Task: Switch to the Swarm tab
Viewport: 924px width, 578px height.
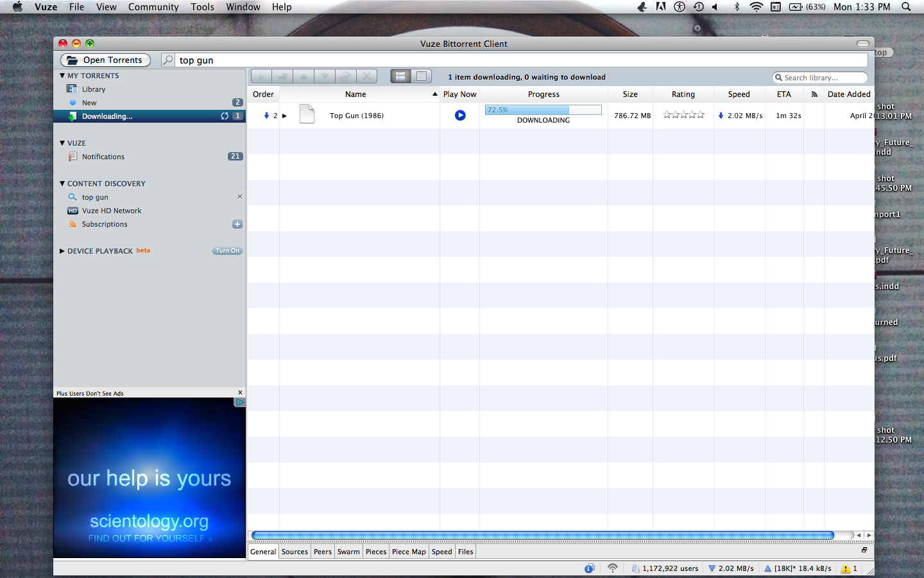Action: [348, 552]
